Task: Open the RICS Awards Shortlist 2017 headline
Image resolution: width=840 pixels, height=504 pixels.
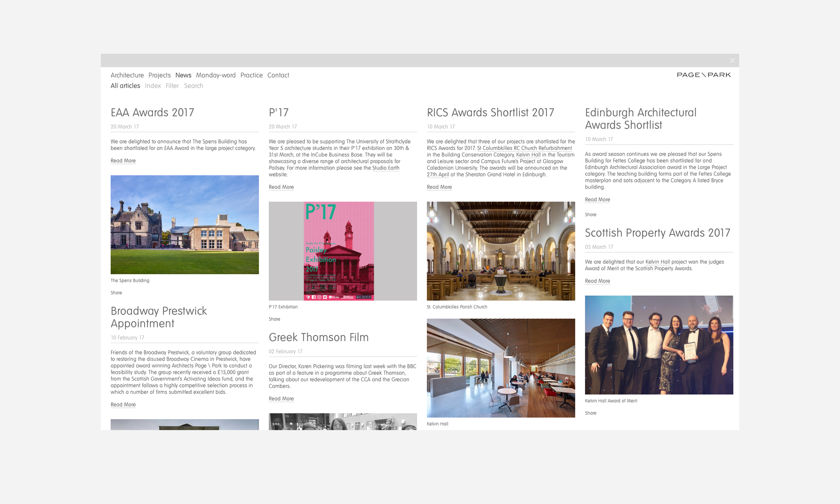Action: tap(490, 113)
